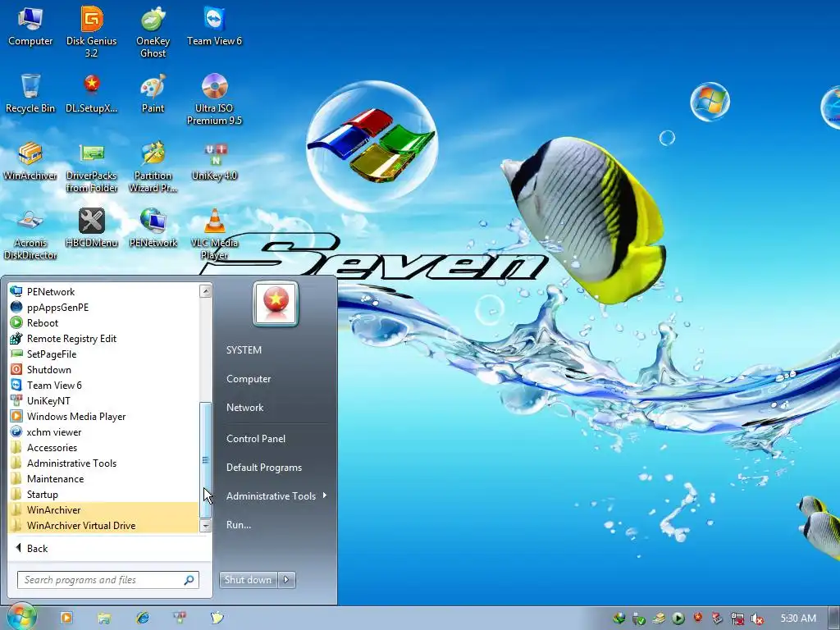840x630 pixels.
Task: Open Control Panel from Start menu
Action: 256,439
